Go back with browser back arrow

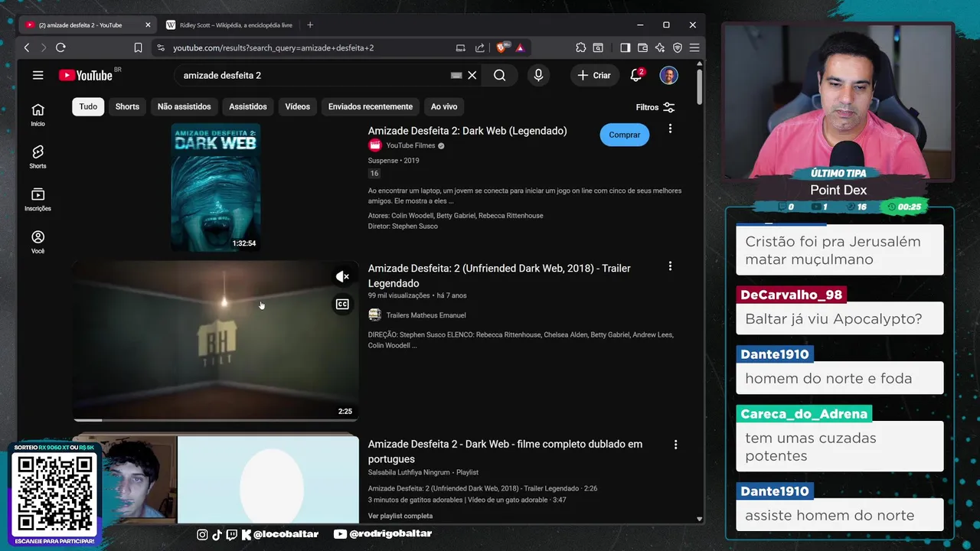(x=27, y=47)
